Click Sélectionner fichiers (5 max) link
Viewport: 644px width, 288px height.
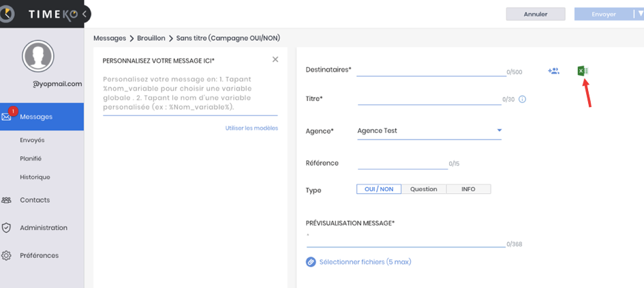[365, 261]
